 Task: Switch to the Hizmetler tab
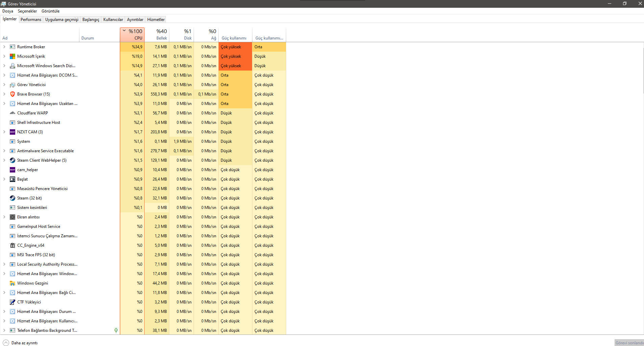pos(156,20)
